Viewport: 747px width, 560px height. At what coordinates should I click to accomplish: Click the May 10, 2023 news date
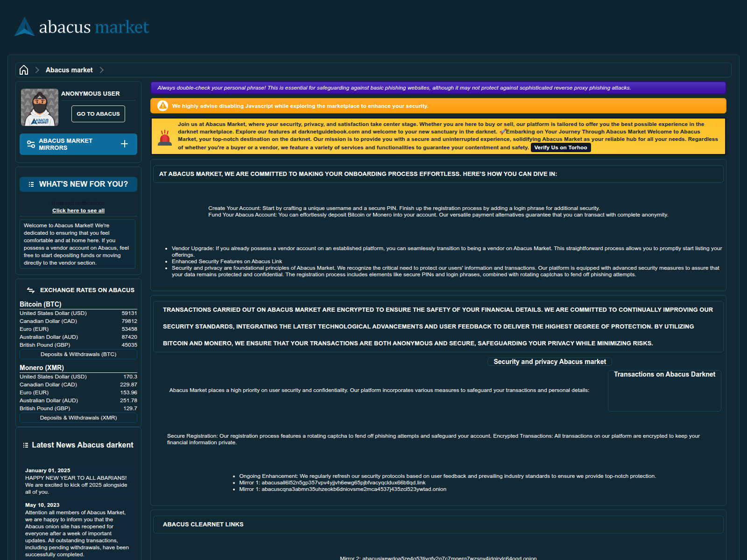(x=42, y=505)
